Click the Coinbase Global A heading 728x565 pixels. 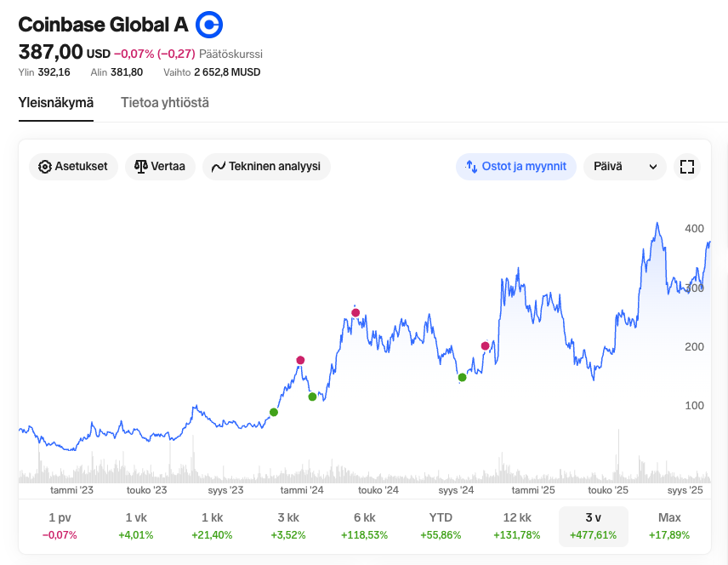103,25
